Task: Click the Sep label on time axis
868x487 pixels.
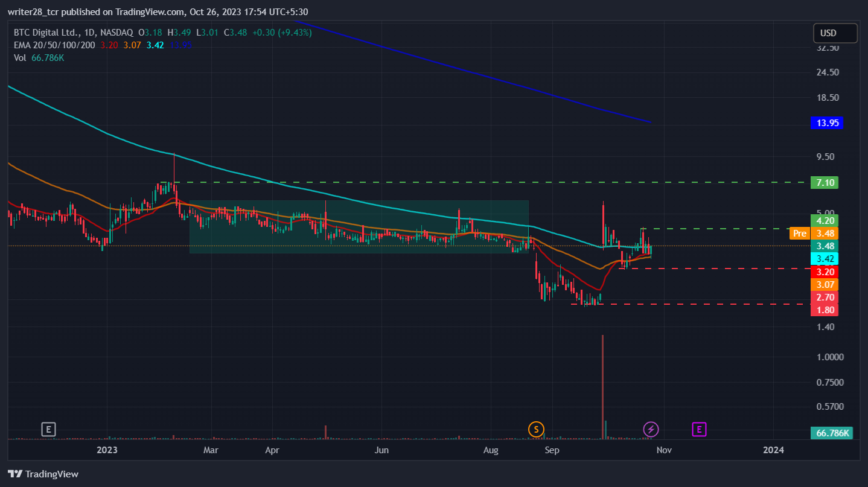Action: pyautogui.click(x=552, y=450)
